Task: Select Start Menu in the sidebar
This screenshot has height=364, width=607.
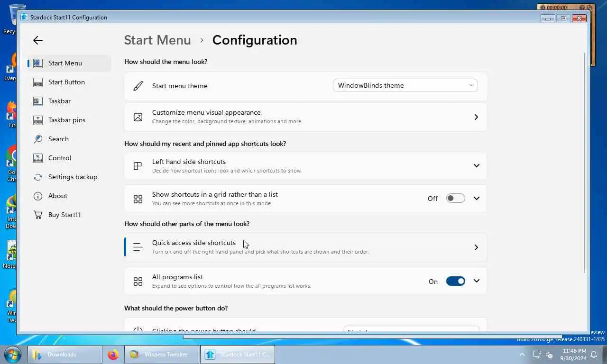Action: (x=69, y=63)
